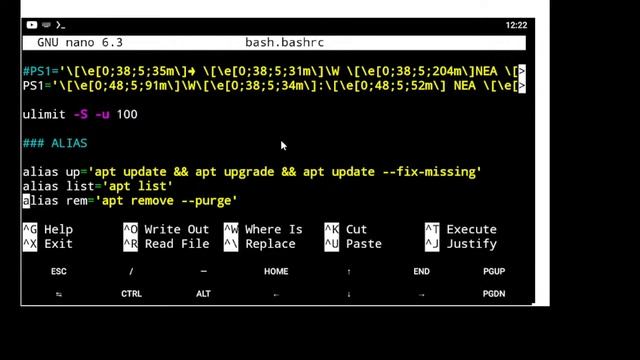This screenshot has height=360, width=640.
Task: Tap the left arrow key
Action: coord(276,294)
